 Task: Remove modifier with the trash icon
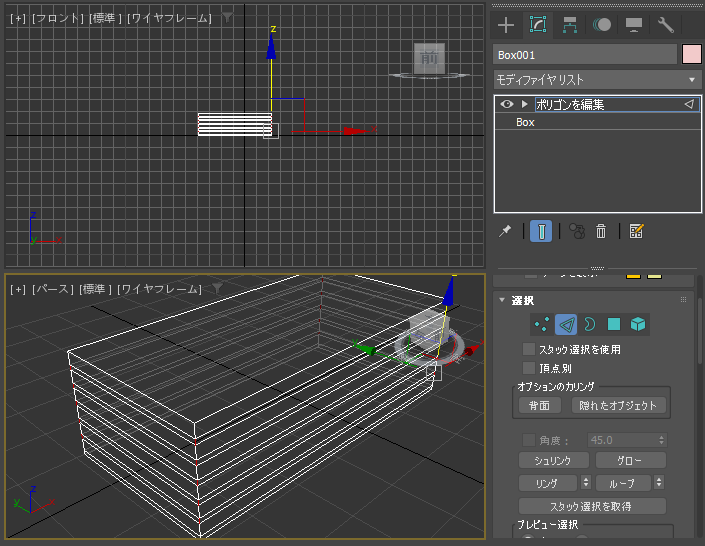pyautogui.click(x=601, y=231)
